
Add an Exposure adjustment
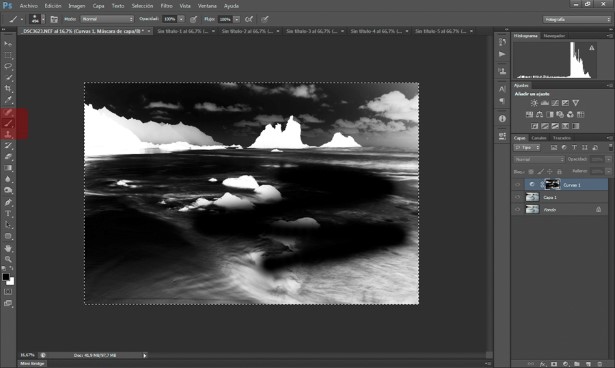click(x=565, y=103)
